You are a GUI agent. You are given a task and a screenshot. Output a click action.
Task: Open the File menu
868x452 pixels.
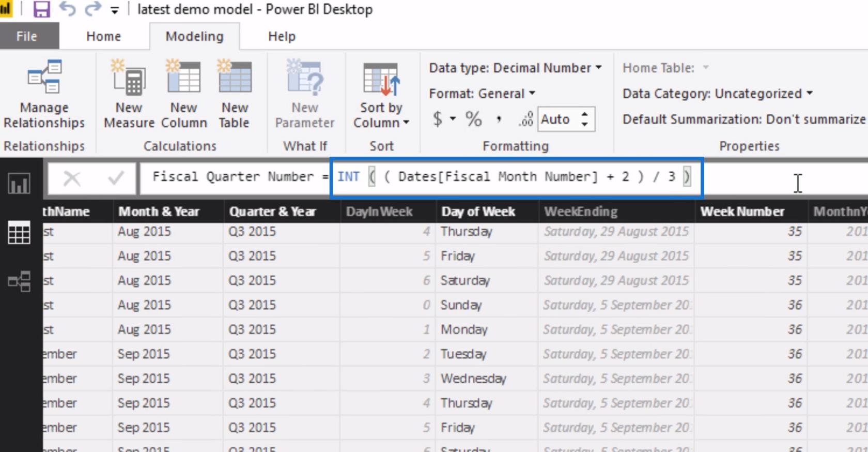27,37
